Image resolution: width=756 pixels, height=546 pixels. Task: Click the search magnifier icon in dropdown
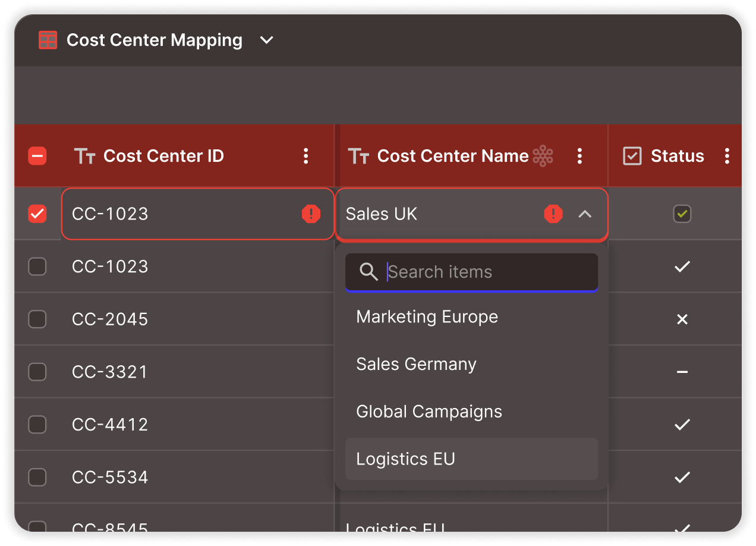(x=368, y=272)
